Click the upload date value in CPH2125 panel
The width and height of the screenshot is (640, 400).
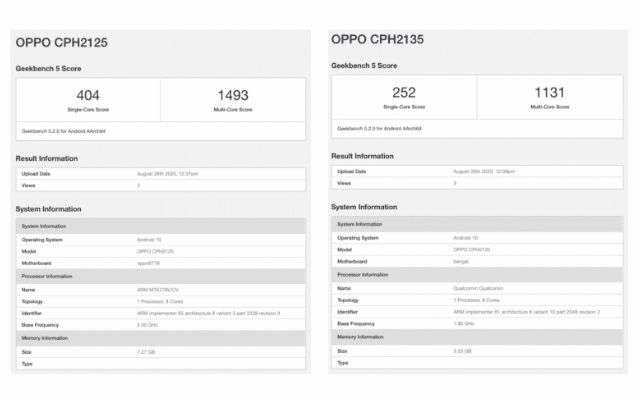pos(168,174)
